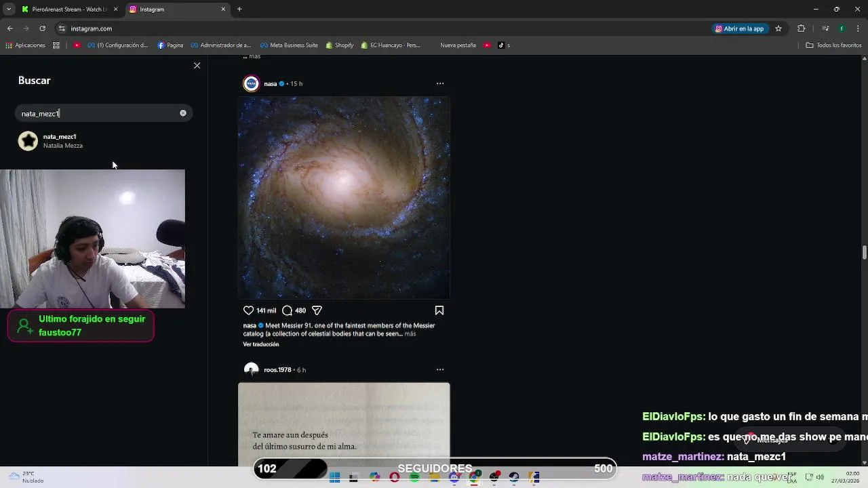
Task: Open the tab search dropdown
Action: pyautogui.click(x=9, y=9)
